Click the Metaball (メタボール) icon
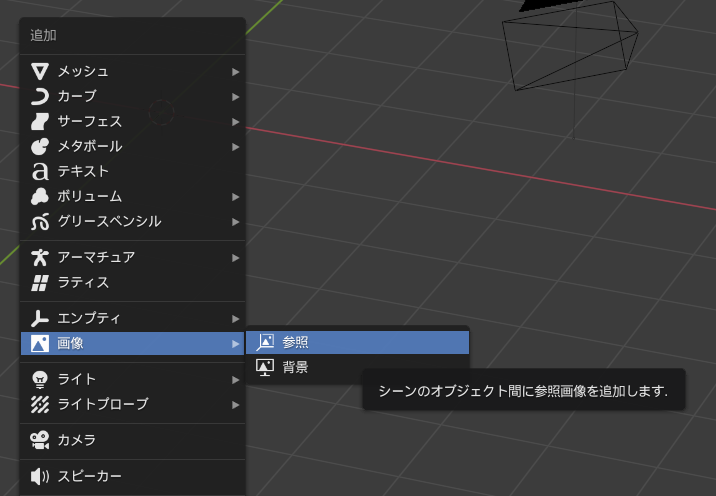 (40, 147)
